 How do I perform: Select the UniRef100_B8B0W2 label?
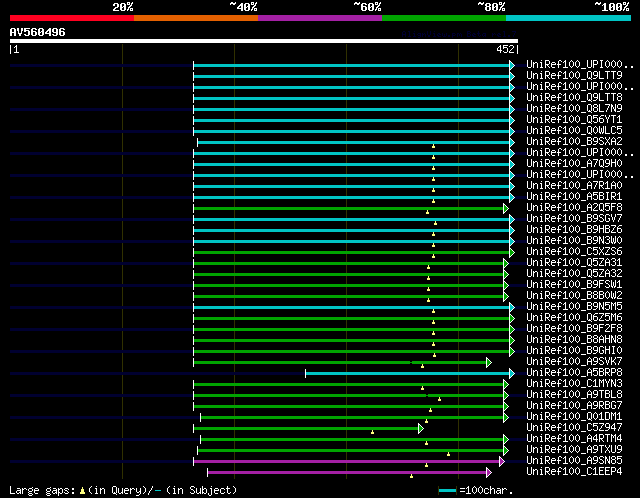(x=574, y=296)
